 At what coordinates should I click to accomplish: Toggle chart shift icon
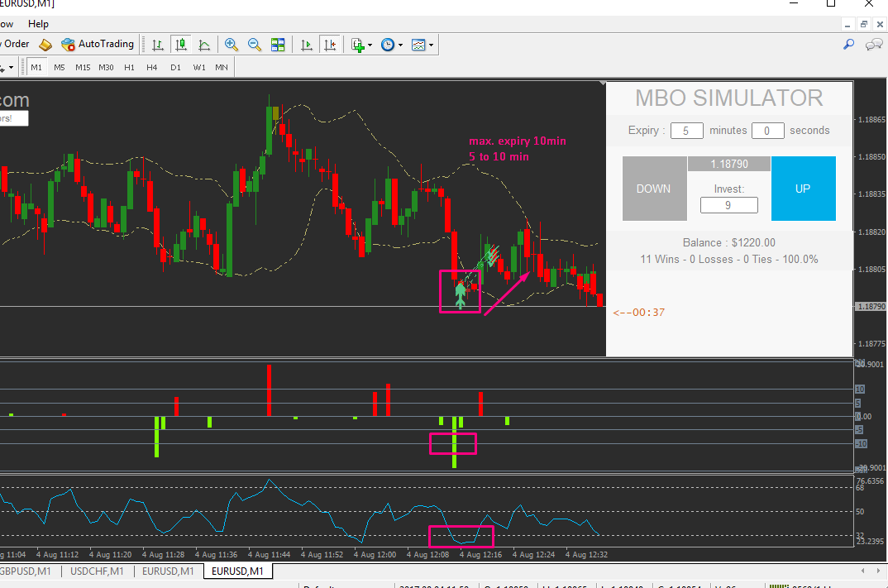(x=330, y=45)
